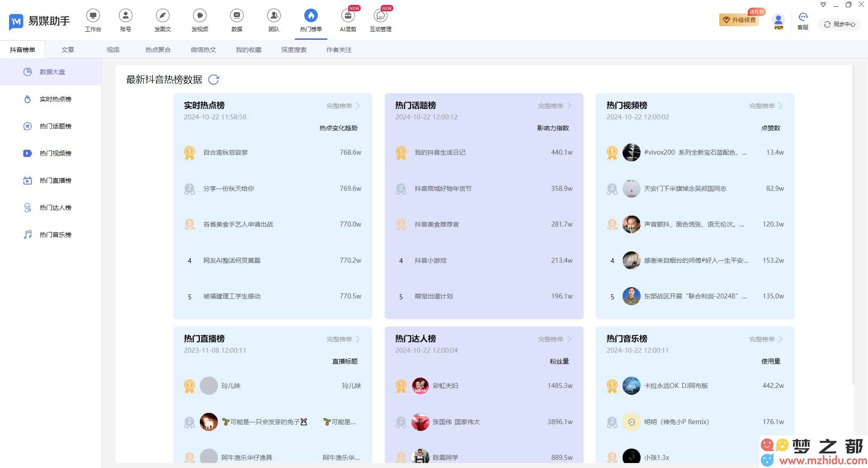This screenshot has height=468, width=868.
Task: Switch to the 热点聚合 tab
Action: pyautogui.click(x=158, y=50)
